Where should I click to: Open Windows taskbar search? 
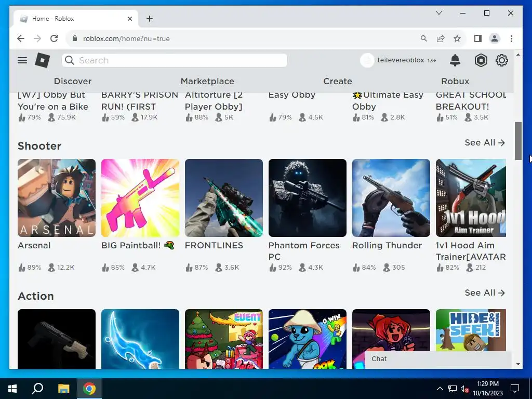[37, 389]
